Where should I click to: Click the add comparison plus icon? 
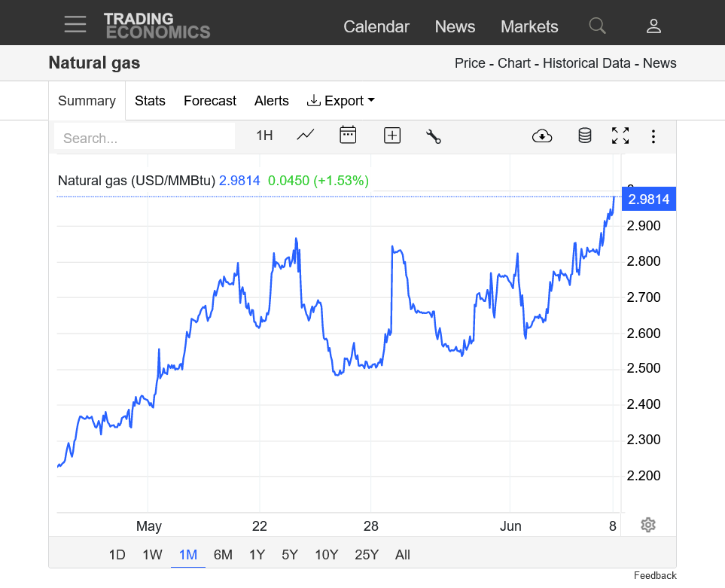point(391,136)
